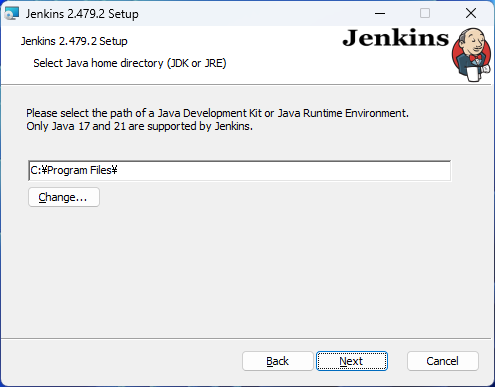This screenshot has width=495, height=387.
Task: Go to the Next setup step
Action: pos(352,361)
